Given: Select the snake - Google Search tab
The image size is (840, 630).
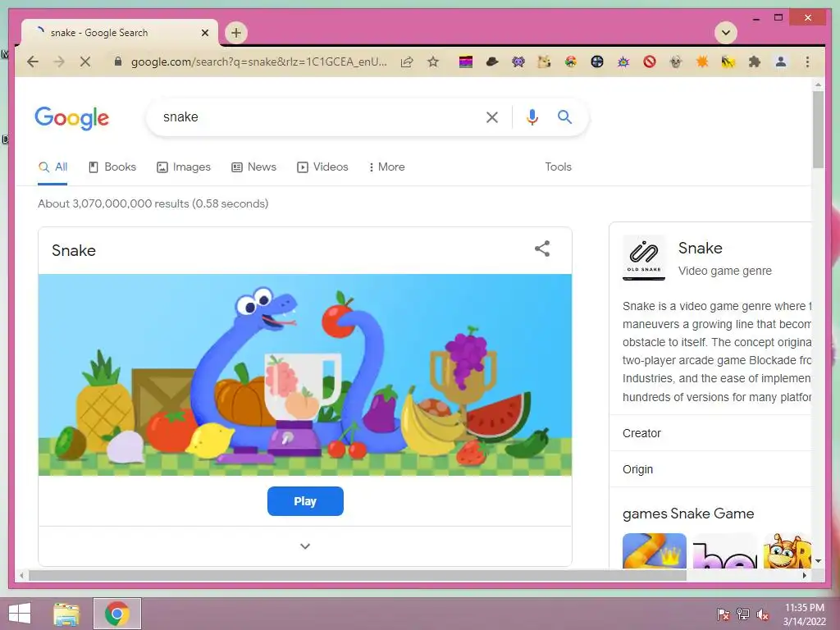Looking at the screenshot, I should (x=120, y=33).
